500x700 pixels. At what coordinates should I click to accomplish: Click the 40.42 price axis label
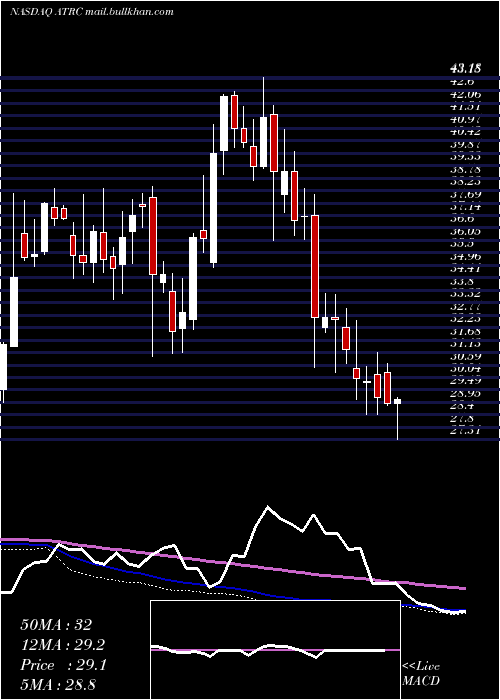point(465,132)
